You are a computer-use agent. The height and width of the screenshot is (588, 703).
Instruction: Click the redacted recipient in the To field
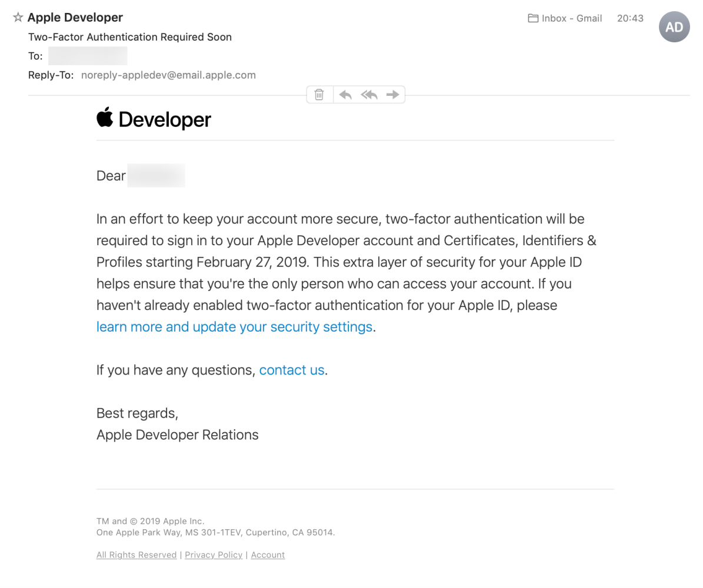click(x=88, y=56)
